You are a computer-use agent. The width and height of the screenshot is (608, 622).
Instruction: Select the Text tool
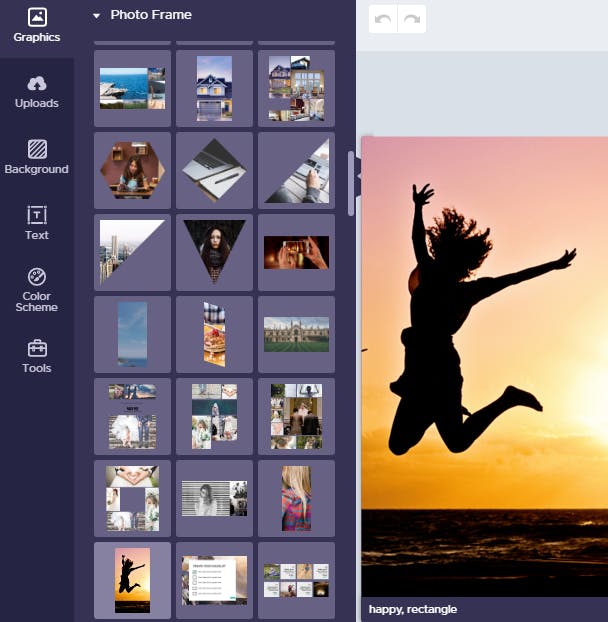[36, 223]
